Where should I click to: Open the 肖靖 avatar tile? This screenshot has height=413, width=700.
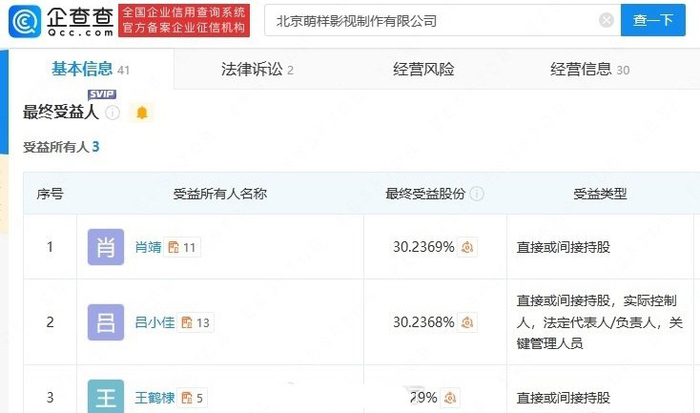point(106,247)
